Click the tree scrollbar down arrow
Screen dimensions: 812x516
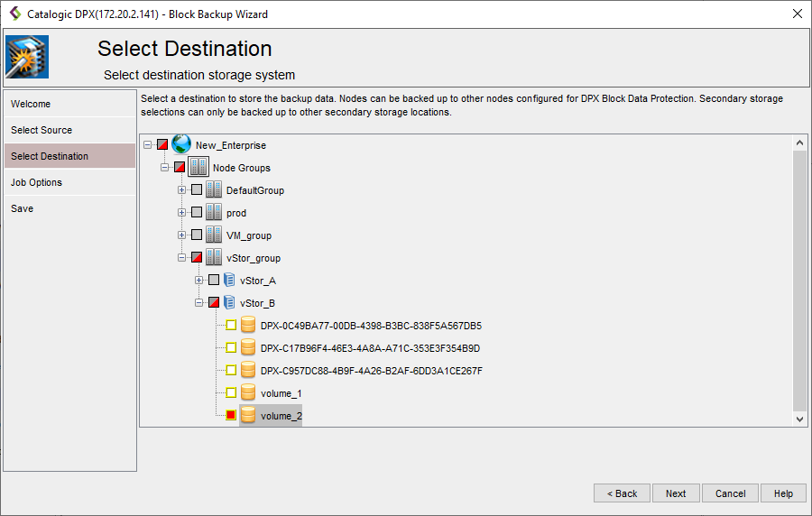(799, 419)
